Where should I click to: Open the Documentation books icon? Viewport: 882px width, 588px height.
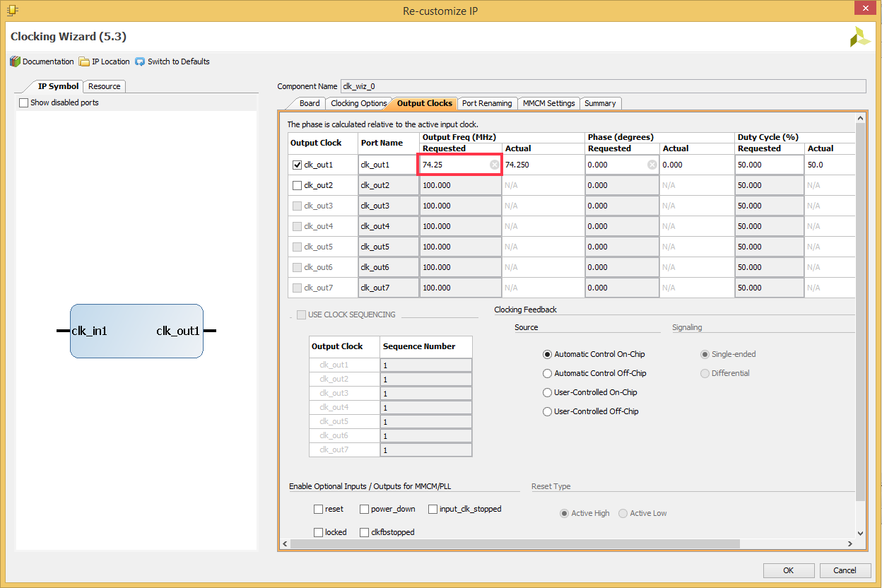15,61
